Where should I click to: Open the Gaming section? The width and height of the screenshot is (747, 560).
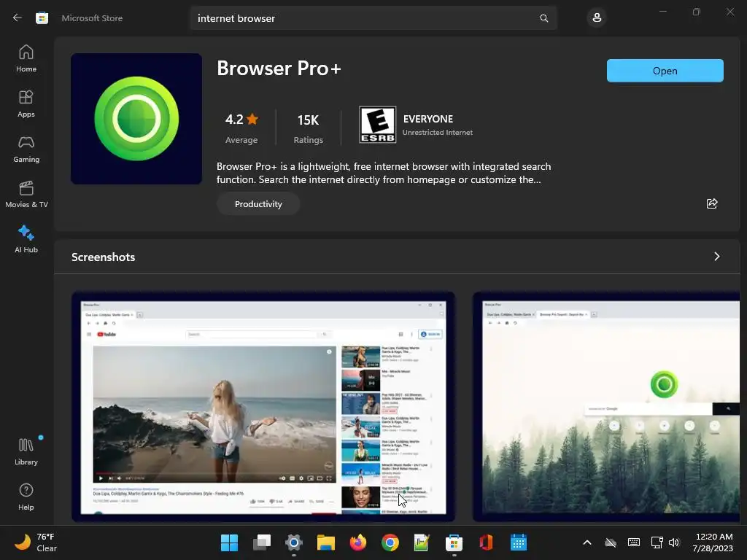pyautogui.click(x=26, y=149)
